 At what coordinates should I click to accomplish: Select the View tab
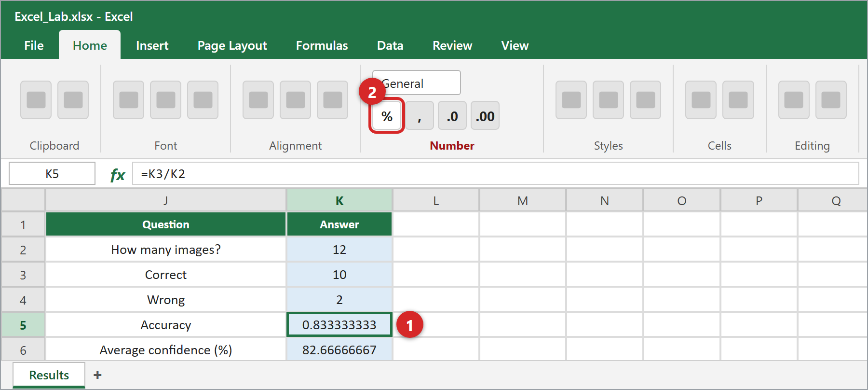click(515, 45)
